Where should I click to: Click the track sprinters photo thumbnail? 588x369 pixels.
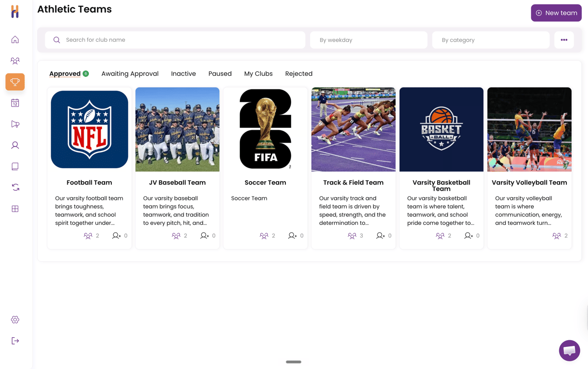pyautogui.click(x=353, y=129)
